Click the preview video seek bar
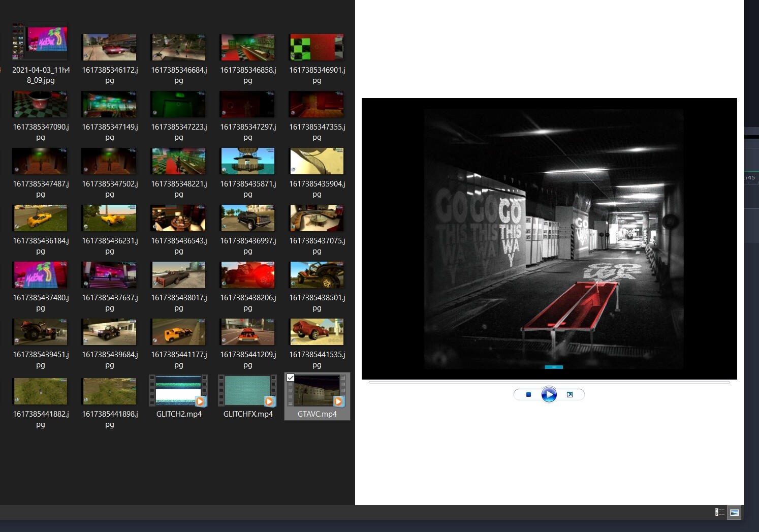Viewport: 759px width, 532px height. [549, 382]
